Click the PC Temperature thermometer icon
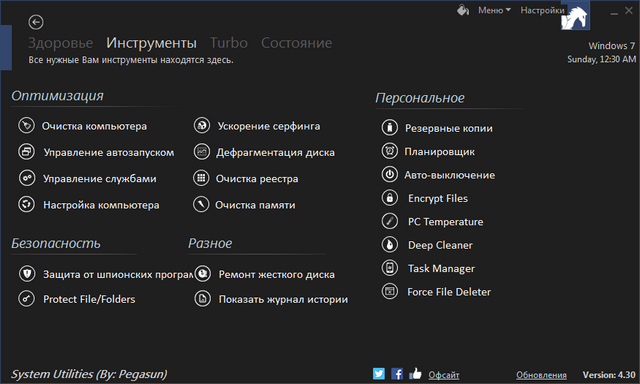Image resolution: width=640 pixels, height=384 pixels. tap(390, 221)
